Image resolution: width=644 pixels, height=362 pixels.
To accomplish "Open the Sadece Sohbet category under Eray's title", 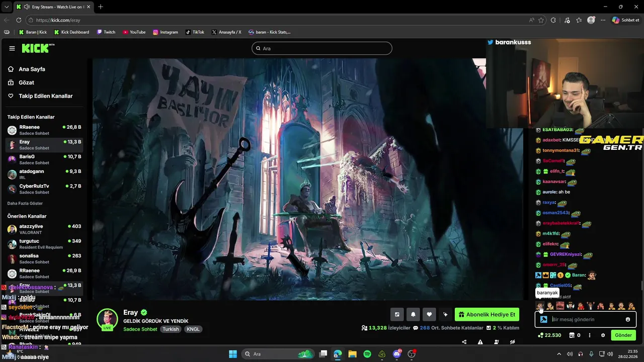I will click(140, 329).
